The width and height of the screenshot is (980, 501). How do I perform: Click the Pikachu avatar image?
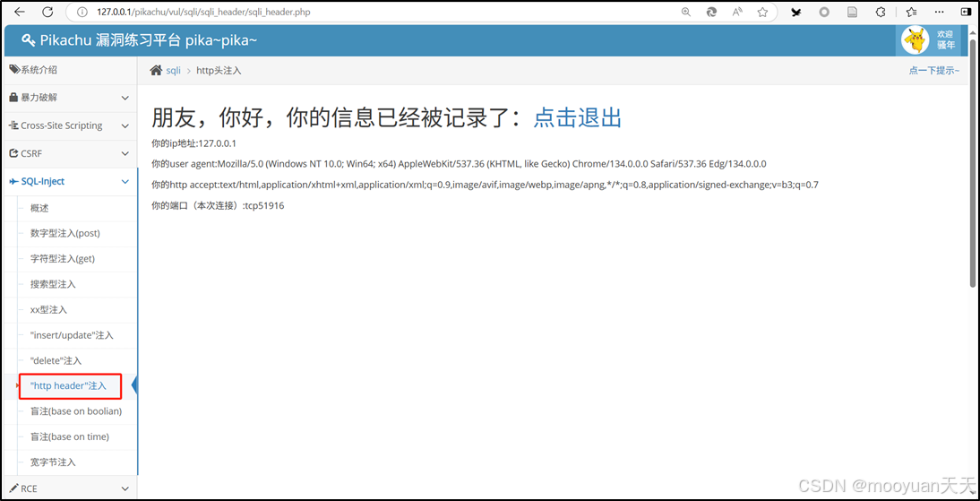915,40
